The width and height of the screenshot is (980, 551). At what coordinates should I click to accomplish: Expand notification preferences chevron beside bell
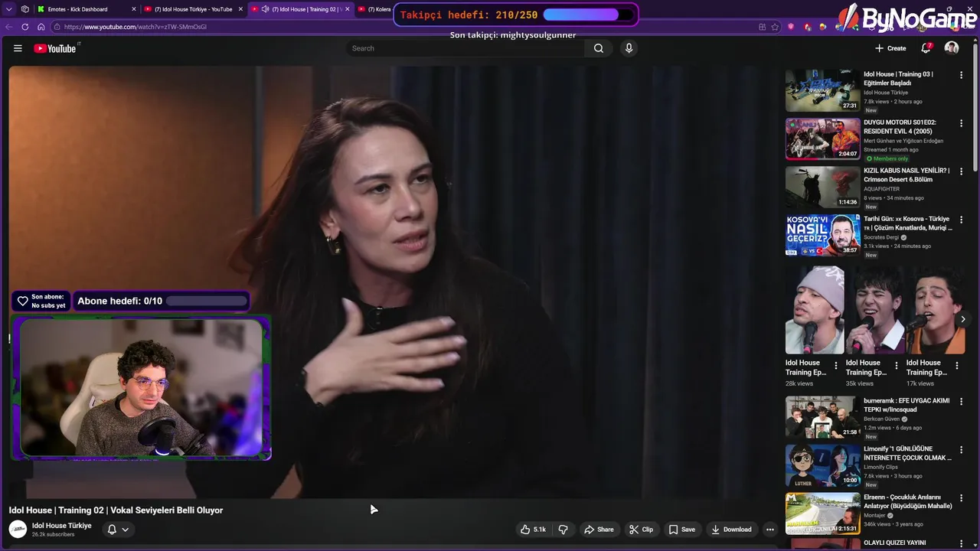pos(125,530)
